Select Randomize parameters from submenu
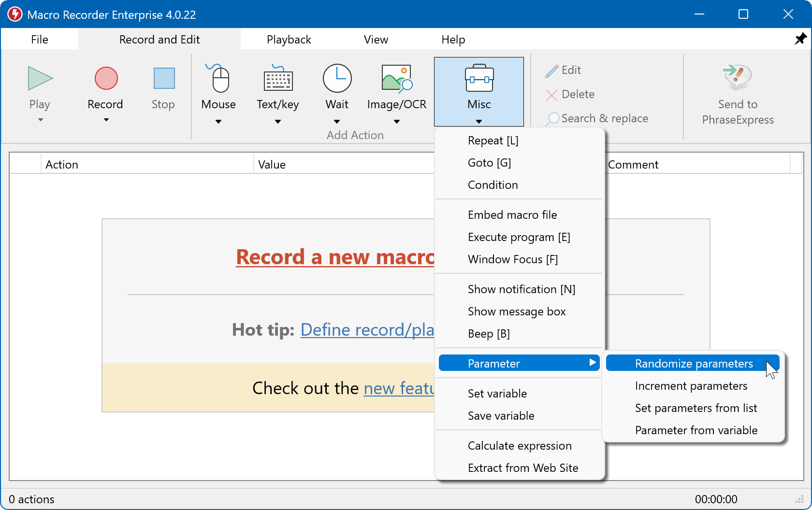The width and height of the screenshot is (812, 510). pyautogui.click(x=693, y=363)
